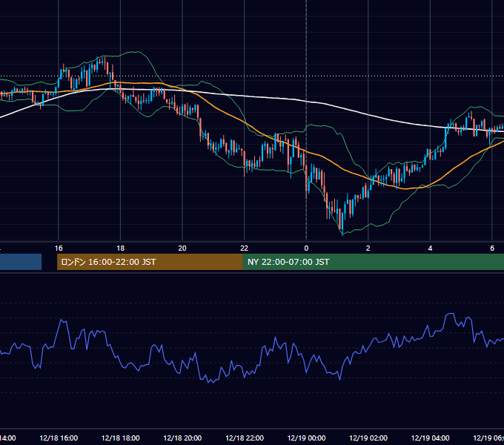Select the 0 hour tick label
Viewport: 504px width, 445px height.
coord(306,248)
